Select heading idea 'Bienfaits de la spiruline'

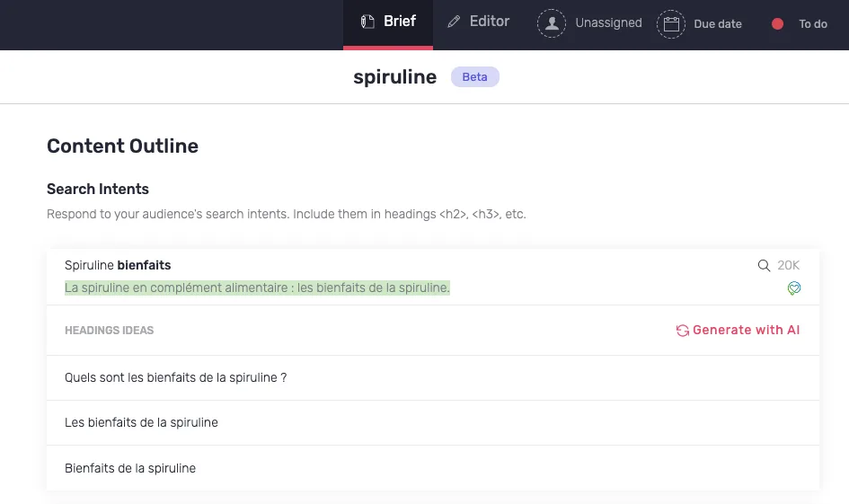433,468
